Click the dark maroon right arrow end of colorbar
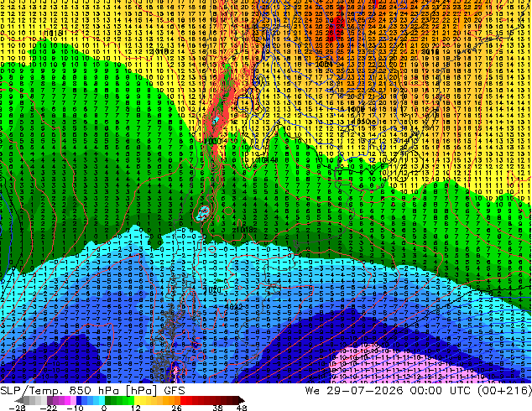The width and height of the screenshot is (532, 411). 241,400
